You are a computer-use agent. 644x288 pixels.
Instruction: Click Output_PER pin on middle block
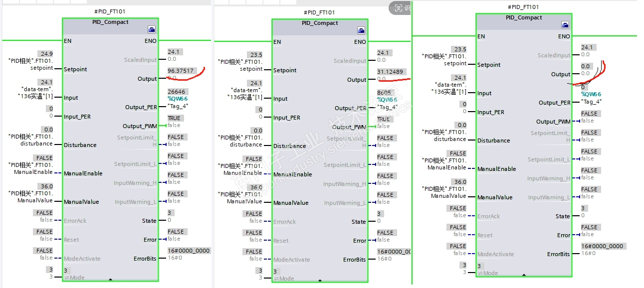point(350,108)
